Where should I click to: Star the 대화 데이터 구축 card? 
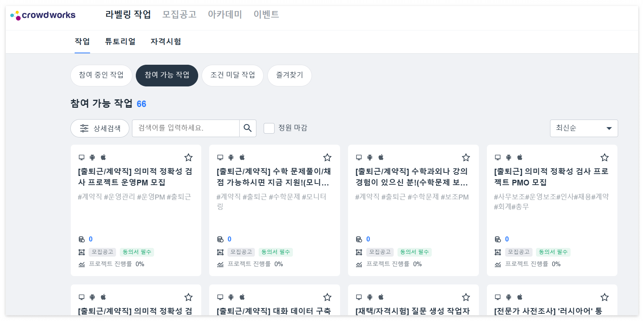pyautogui.click(x=327, y=297)
